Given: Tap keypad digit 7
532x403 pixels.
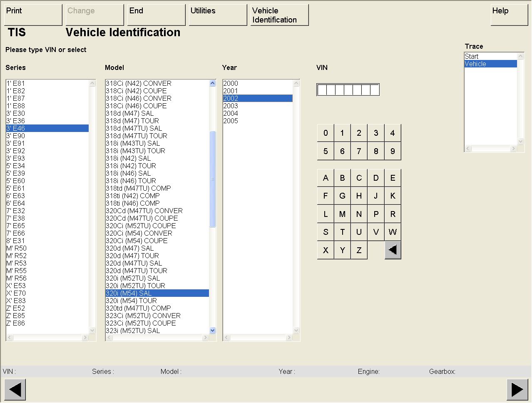Looking at the screenshot, I should [359, 151].
